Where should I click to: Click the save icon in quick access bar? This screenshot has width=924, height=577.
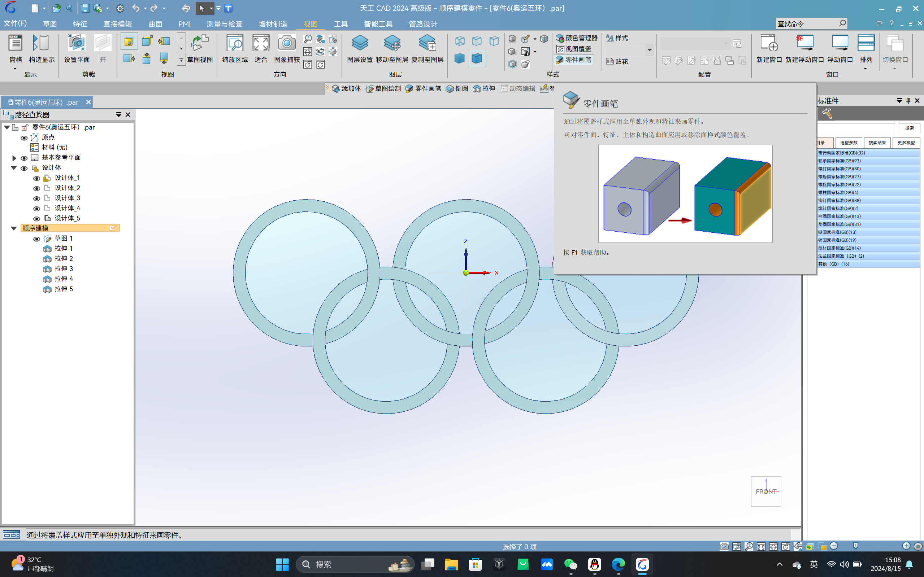click(85, 8)
